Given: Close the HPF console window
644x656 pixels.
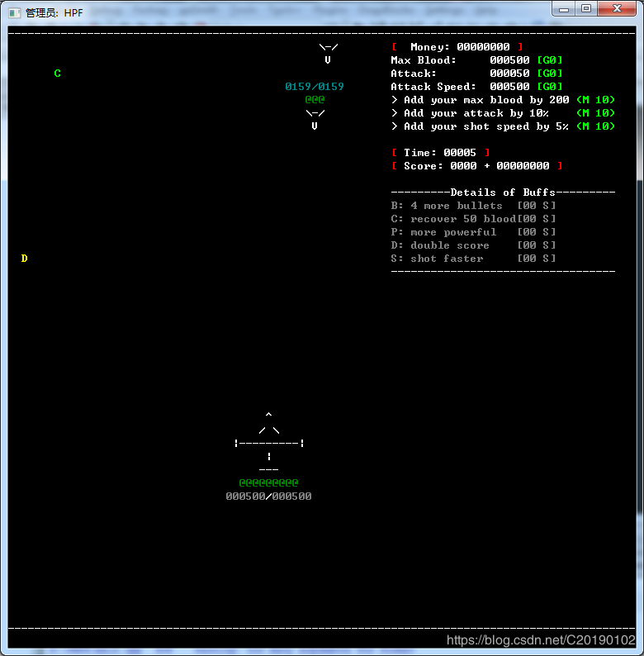Looking at the screenshot, I should pos(617,9).
